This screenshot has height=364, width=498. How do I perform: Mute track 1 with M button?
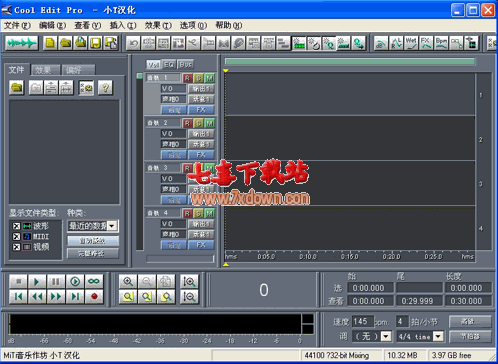pos(210,78)
